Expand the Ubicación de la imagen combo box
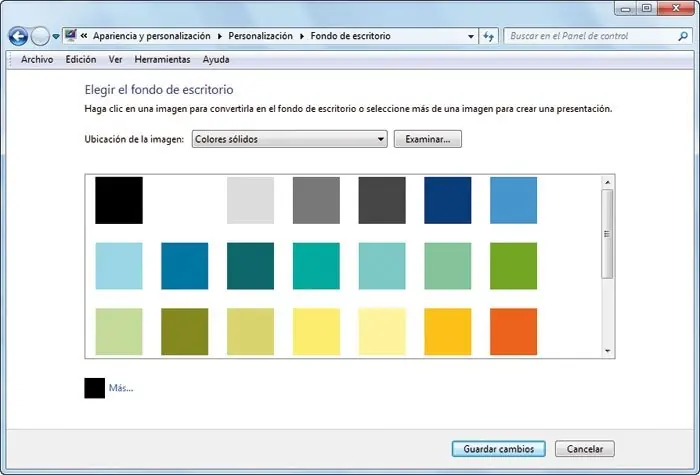Viewport: 700px width, 475px height. coord(289,139)
